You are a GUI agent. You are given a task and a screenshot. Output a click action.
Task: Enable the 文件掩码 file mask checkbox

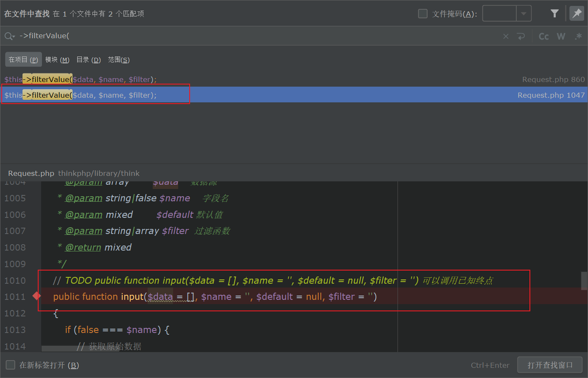[423, 14]
